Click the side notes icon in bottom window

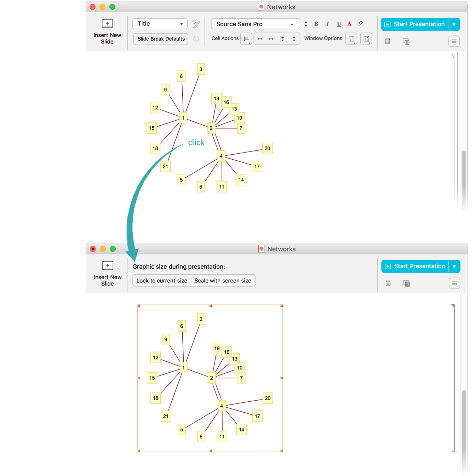(x=406, y=283)
